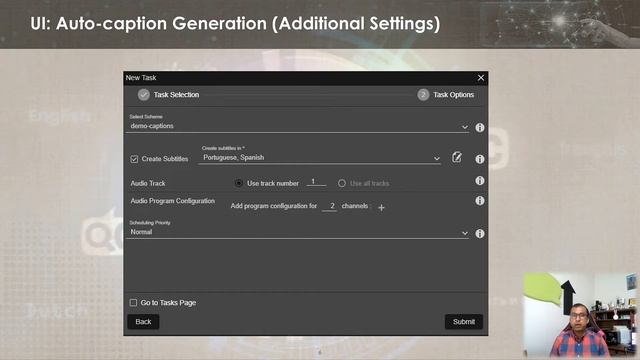Add program configuration with the plus icon
Image resolution: width=640 pixels, height=360 pixels.
381,208
